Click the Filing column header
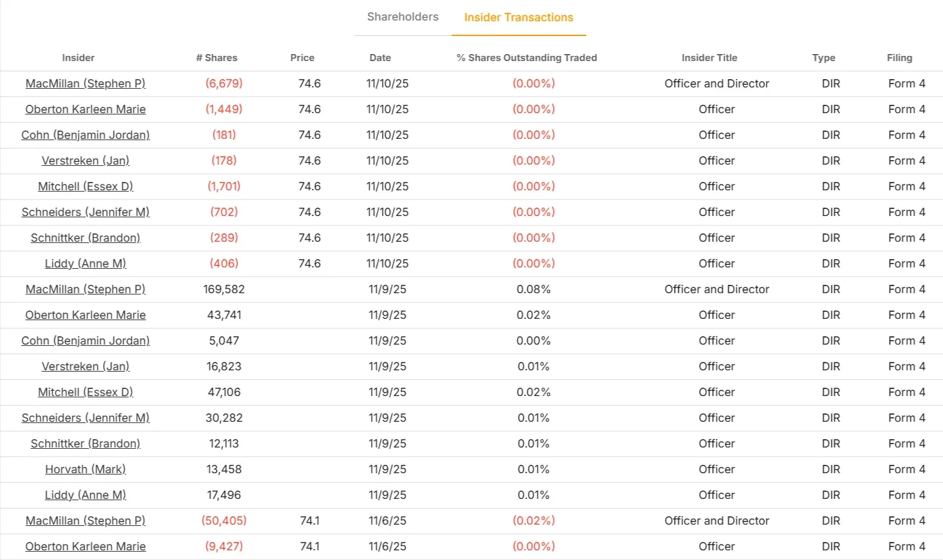Image resolution: width=943 pixels, height=560 pixels. (x=899, y=58)
